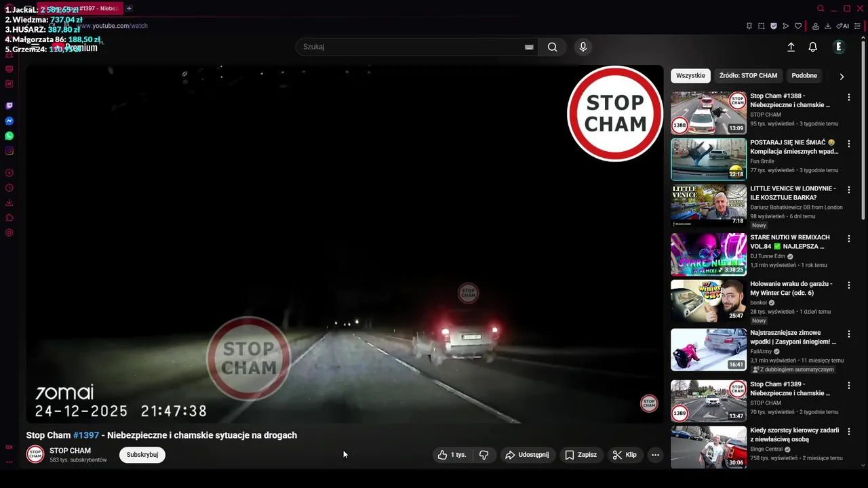Click the Subskrybuj button
The height and width of the screenshot is (488, 868).
coord(142,455)
